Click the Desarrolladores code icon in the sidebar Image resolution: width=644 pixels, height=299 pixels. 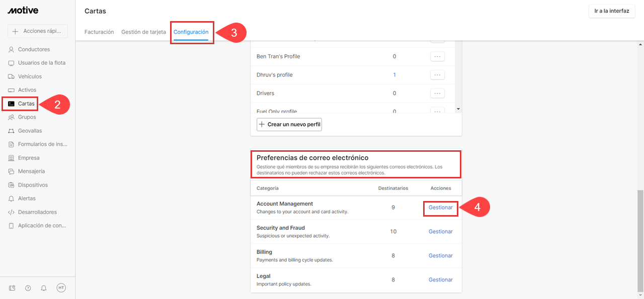pyautogui.click(x=11, y=212)
